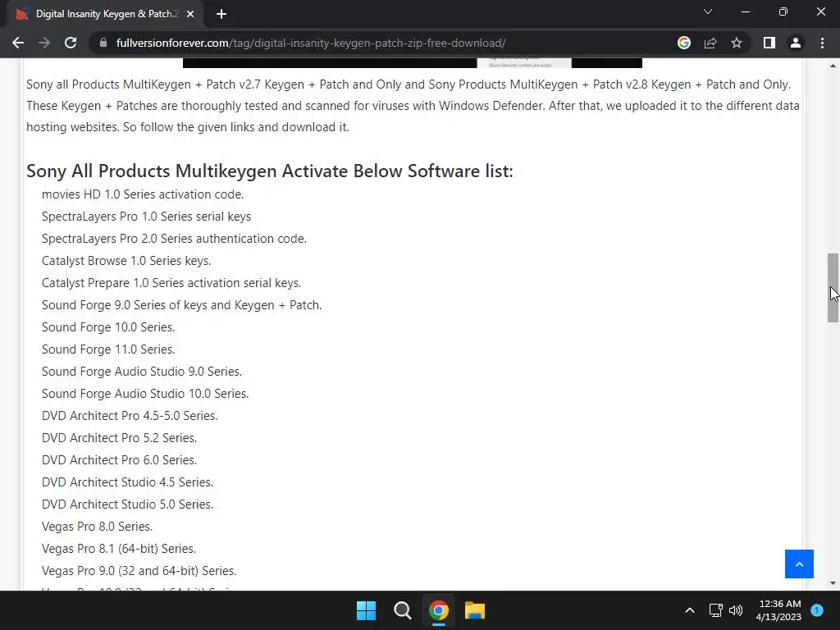The height and width of the screenshot is (630, 840).
Task: Click the Google icon in address bar
Action: (683, 43)
